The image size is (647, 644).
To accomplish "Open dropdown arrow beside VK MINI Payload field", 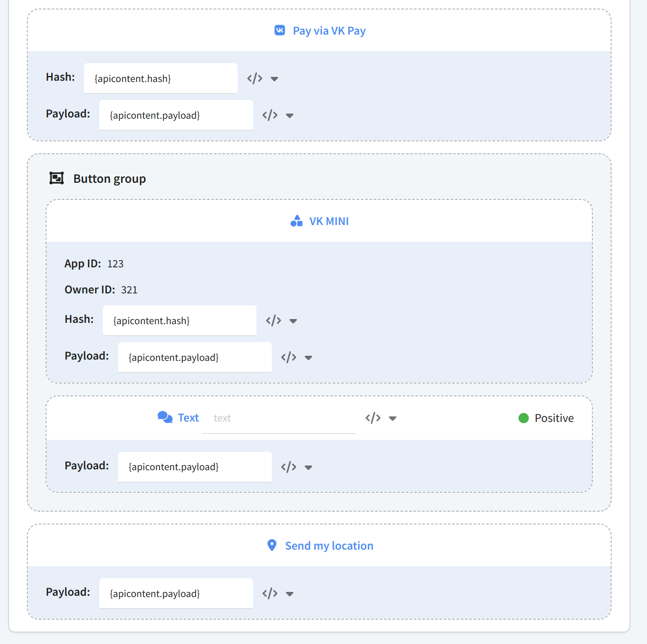I will [309, 358].
